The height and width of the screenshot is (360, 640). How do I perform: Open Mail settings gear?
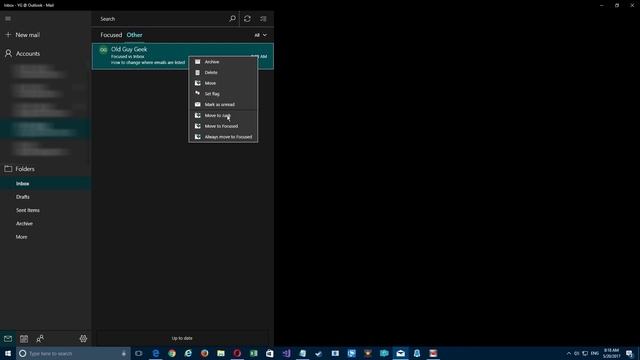click(83, 339)
